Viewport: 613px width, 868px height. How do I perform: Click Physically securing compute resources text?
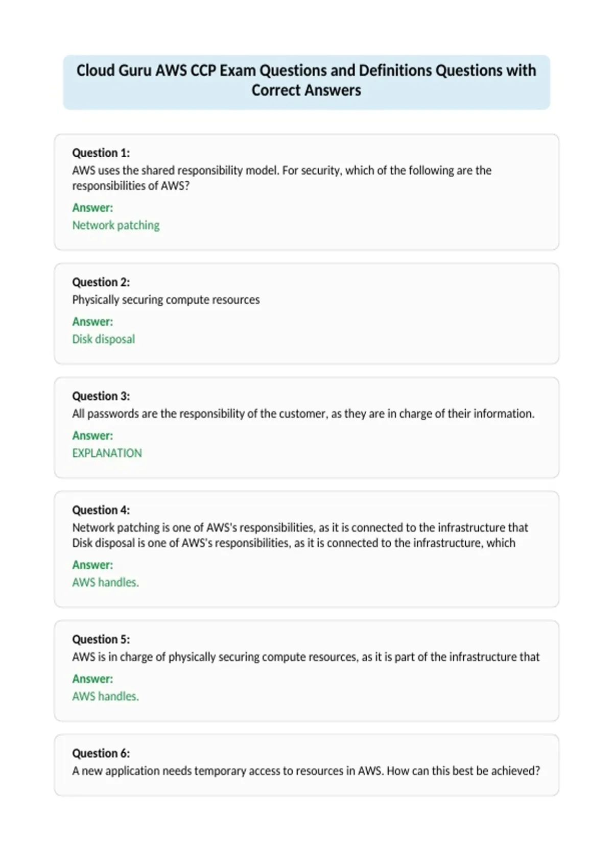pyautogui.click(x=166, y=300)
